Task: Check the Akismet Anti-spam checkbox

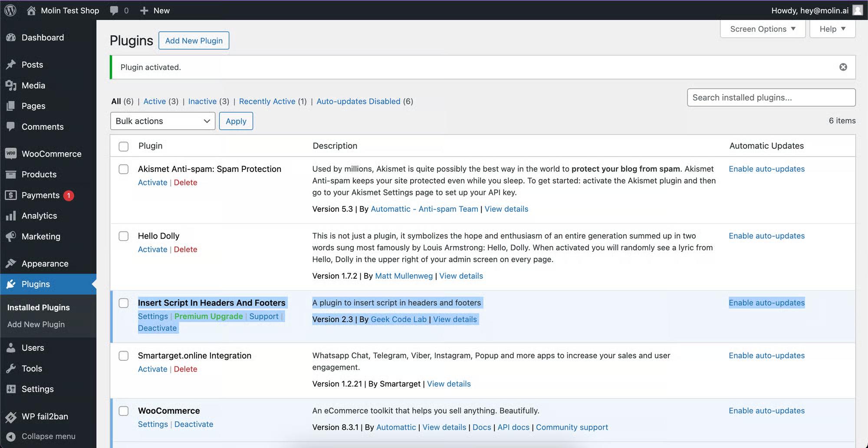Action: (124, 169)
